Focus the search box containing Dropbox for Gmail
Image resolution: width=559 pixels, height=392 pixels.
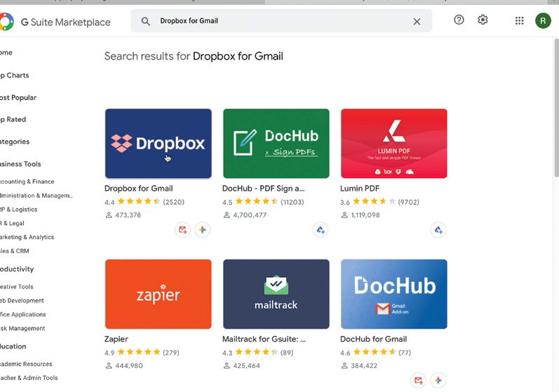[x=281, y=21]
